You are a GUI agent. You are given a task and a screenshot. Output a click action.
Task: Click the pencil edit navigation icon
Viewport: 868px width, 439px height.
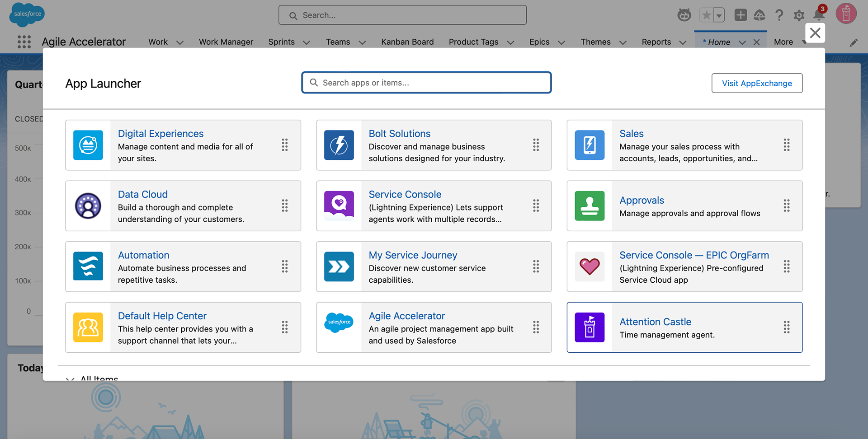click(854, 42)
